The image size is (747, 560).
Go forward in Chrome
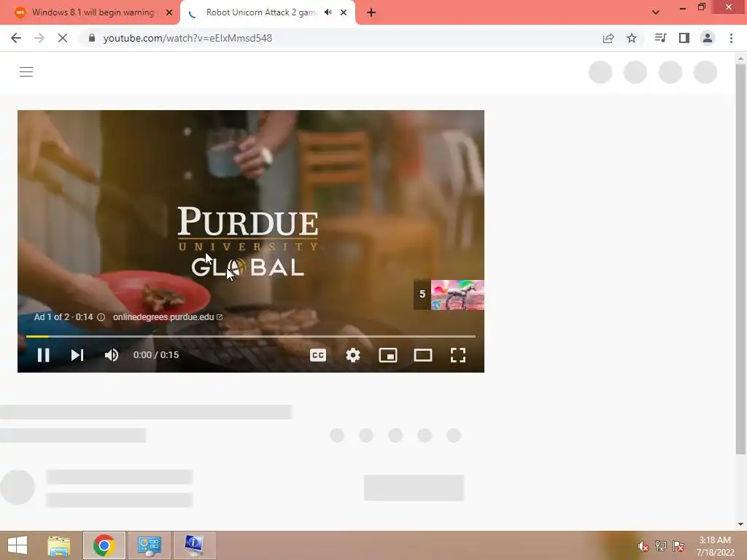pos(39,38)
